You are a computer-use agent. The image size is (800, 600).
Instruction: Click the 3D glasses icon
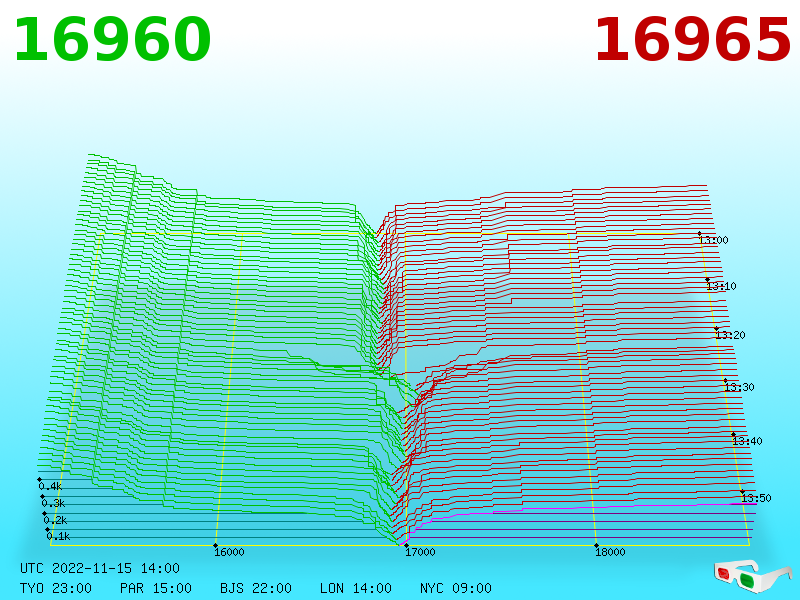coord(753,576)
